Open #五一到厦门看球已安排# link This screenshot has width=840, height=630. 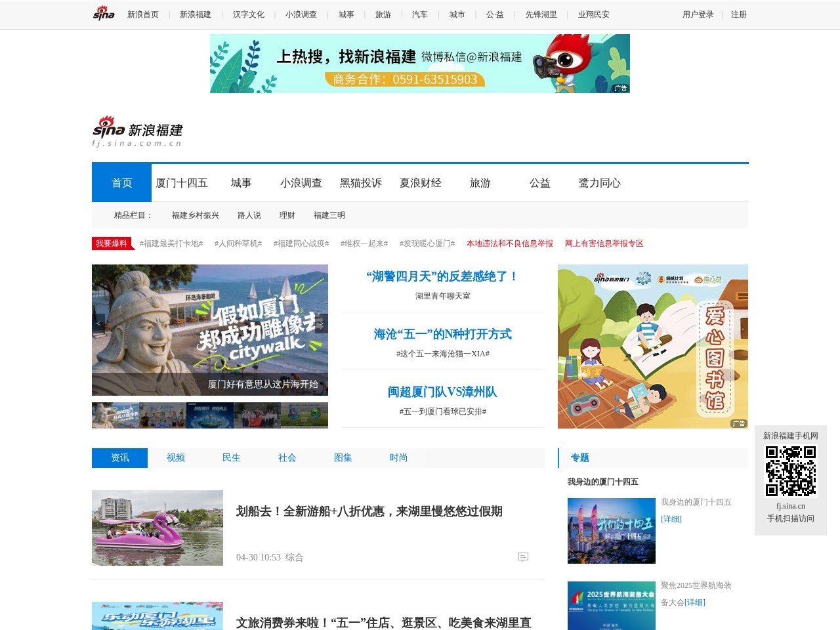tap(443, 411)
